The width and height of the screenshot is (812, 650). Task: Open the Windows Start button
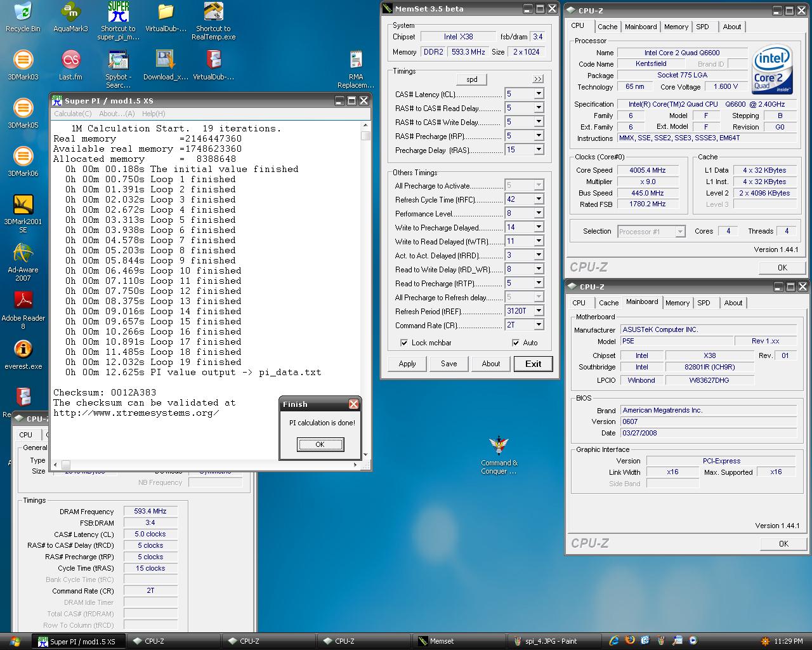pyautogui.click(x=15, y=641)
